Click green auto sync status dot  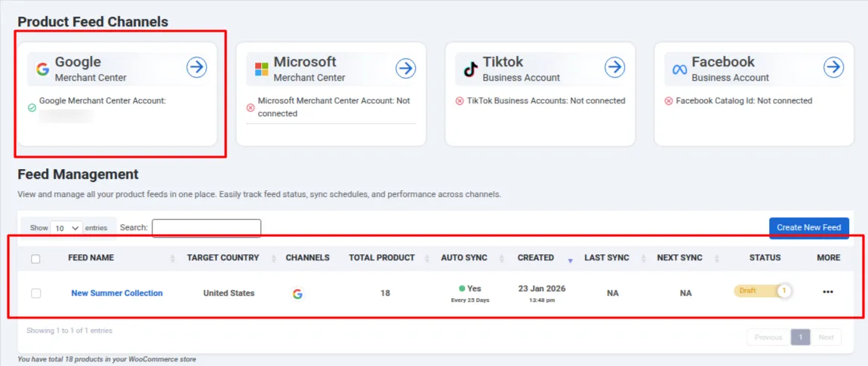pos(462,288)
